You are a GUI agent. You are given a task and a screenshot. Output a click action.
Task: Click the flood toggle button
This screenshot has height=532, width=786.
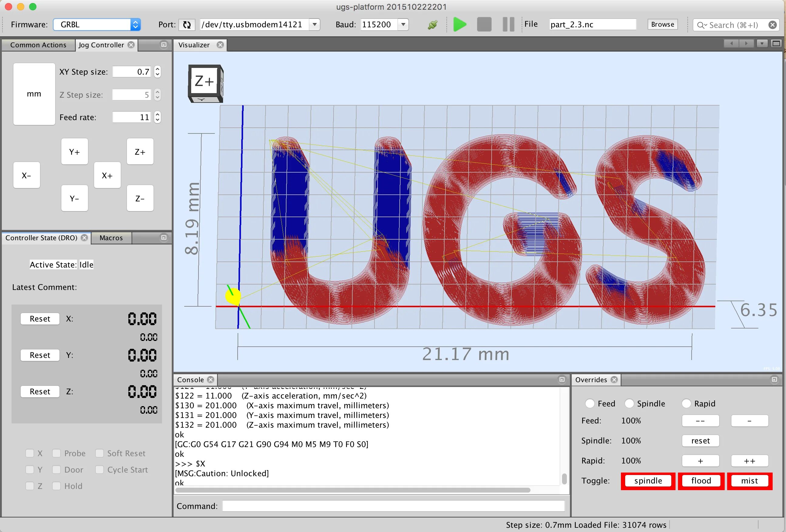(x=700, y=481)
